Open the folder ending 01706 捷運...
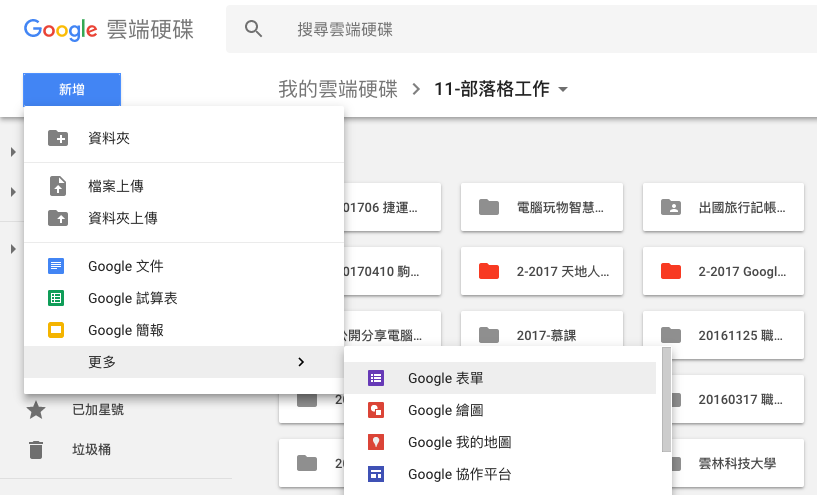The image size is (817, 495). click(392, 207)
